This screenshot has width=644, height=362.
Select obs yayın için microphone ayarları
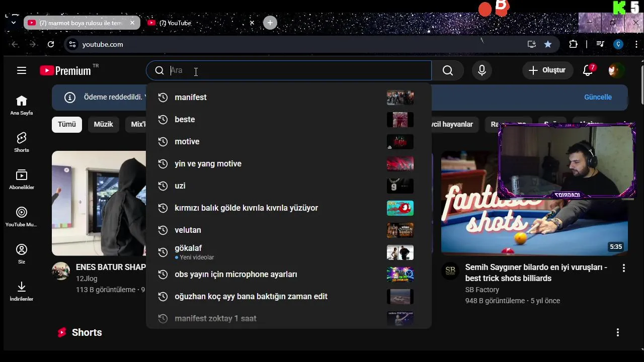click(x=289, y=275)
